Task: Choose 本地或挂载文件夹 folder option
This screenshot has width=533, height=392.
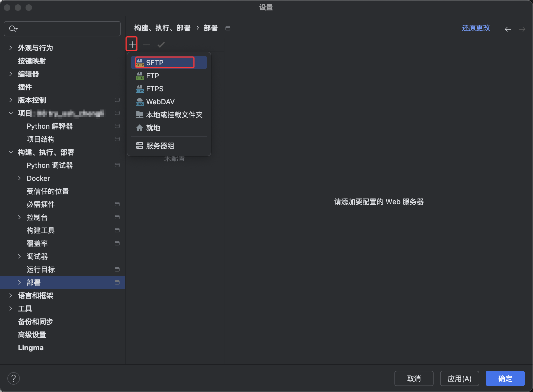Action: coord(174,115)
